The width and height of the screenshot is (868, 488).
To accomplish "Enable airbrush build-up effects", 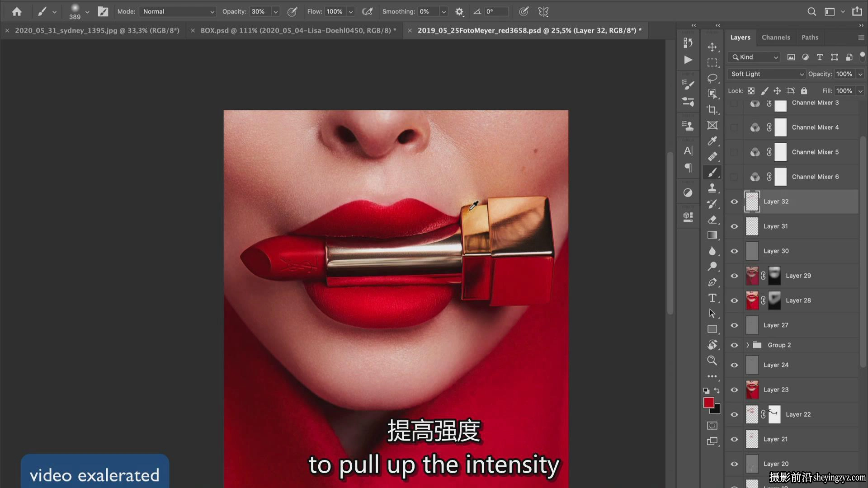I will (x=368, y=12).
